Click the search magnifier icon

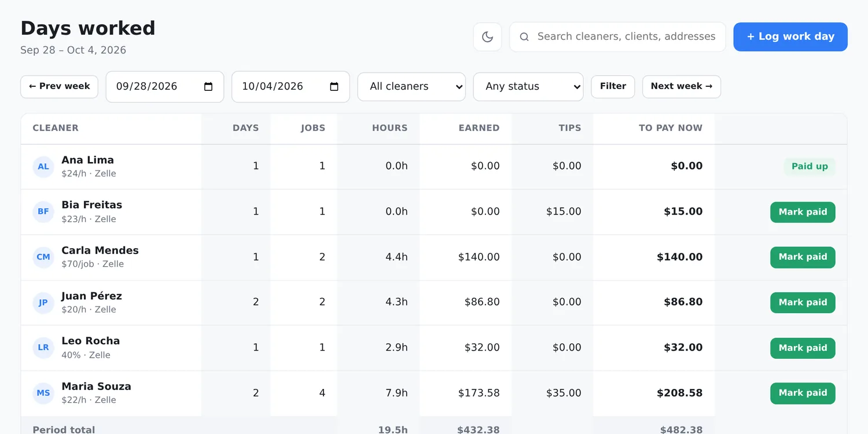click(x=524, y=37)
